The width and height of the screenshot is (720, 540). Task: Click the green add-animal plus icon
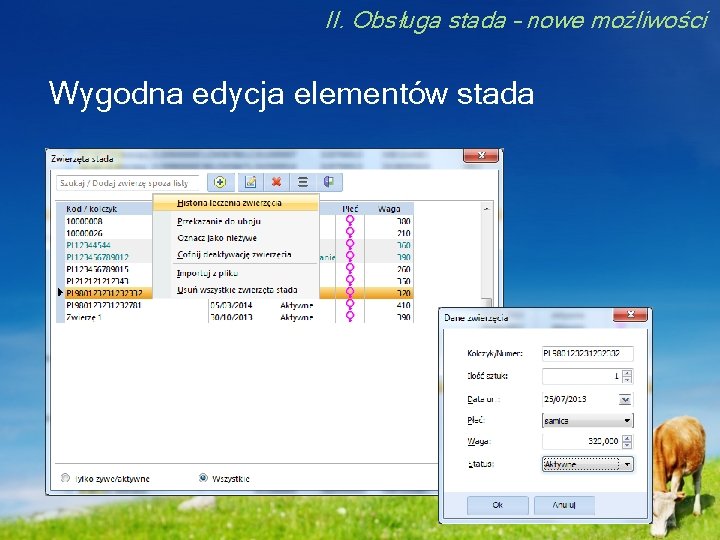coord(220,182)
